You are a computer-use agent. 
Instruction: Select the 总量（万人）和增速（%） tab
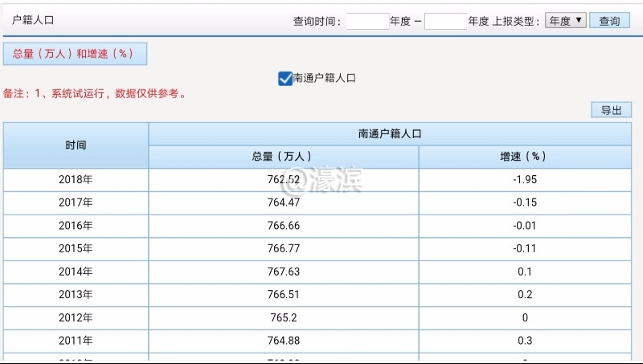pos(76,54)
